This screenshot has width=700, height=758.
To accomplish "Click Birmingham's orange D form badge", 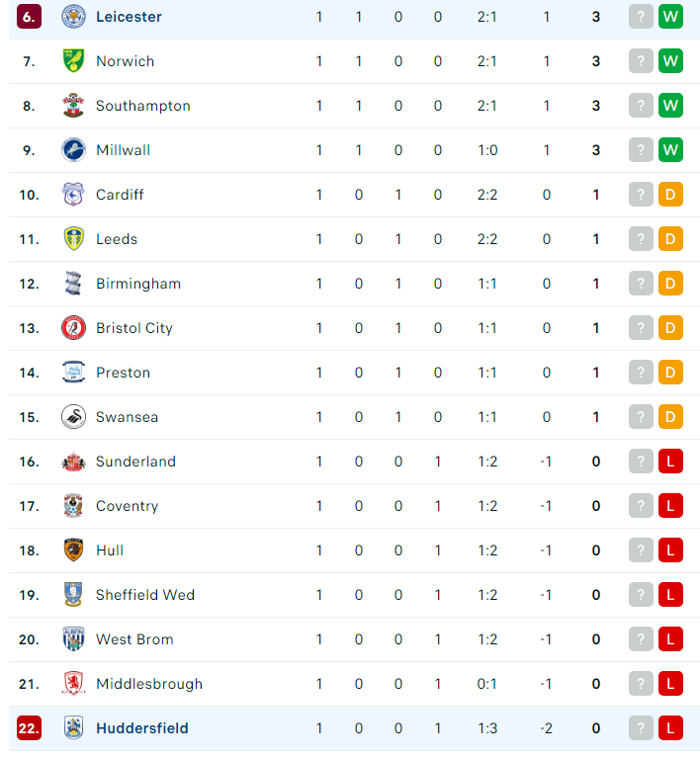I will [x=670, y=284].
